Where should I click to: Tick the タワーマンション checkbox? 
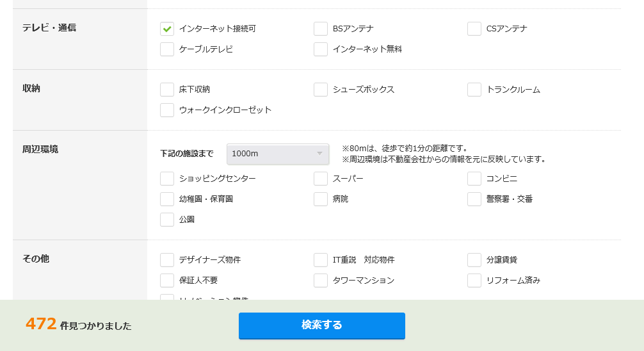pos(321,281)
